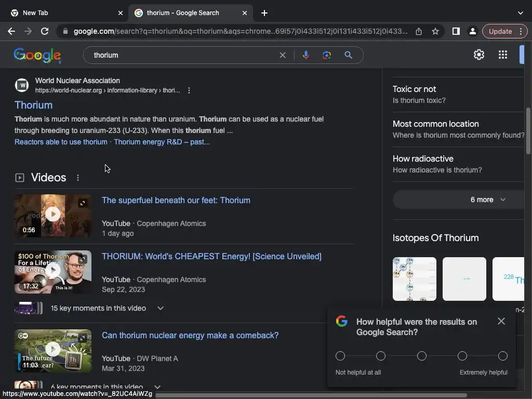Clear the thorium search query
The width and height of the screenshot is (532, 399).
click(282, 55)
